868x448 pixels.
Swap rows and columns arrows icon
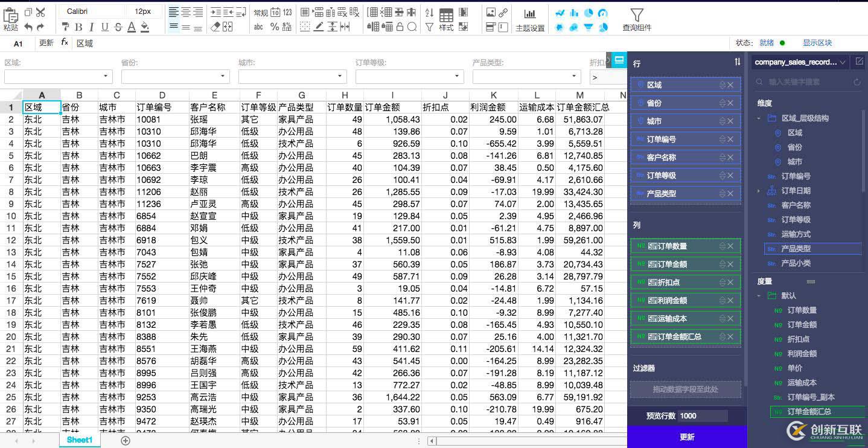coord(737,62)
